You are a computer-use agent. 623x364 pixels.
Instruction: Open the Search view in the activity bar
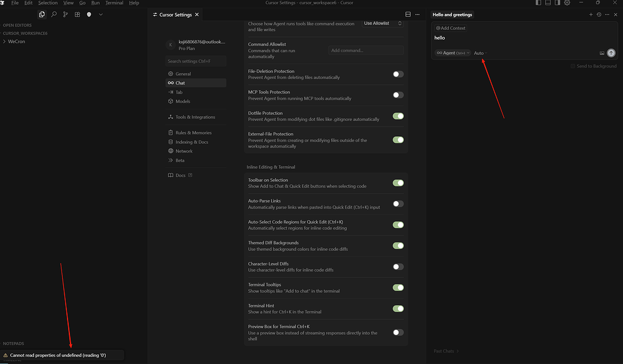coord(54,14)
